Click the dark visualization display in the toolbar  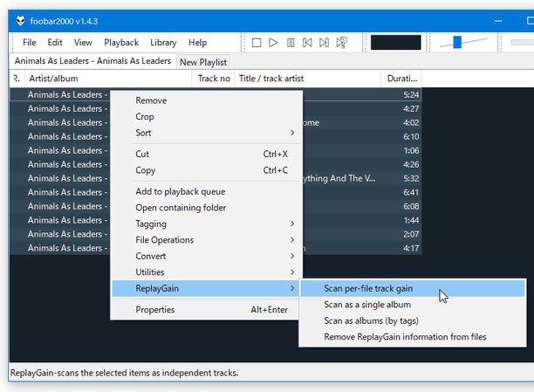[x=396, y=42]
